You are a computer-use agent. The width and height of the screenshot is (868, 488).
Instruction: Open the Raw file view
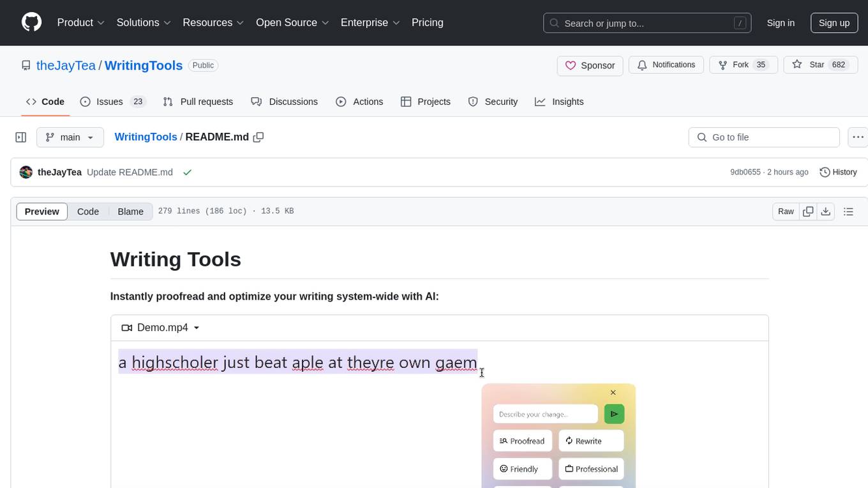pyautogui.click(x=786, y=211)
